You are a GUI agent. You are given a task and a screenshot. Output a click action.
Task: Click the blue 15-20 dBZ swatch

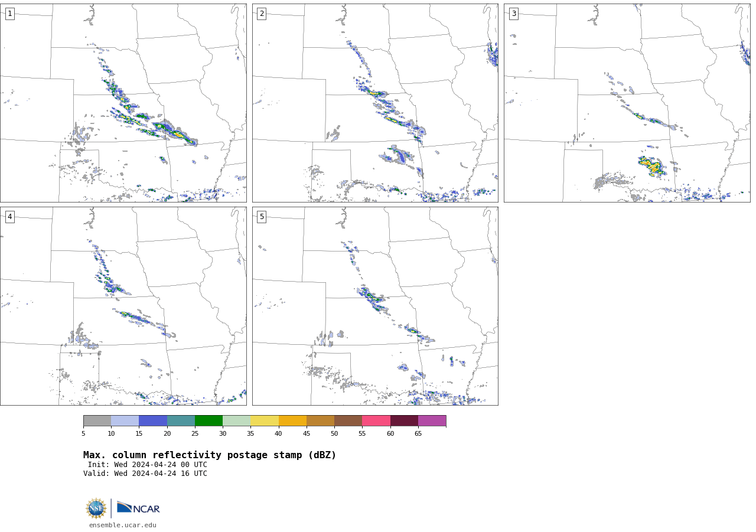coord(153,421)
